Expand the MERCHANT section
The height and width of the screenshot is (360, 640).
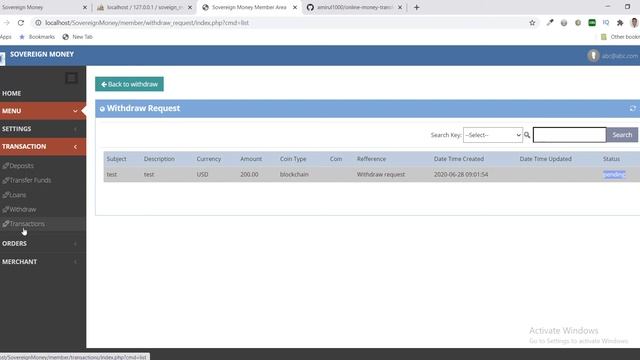pos(43,262)
